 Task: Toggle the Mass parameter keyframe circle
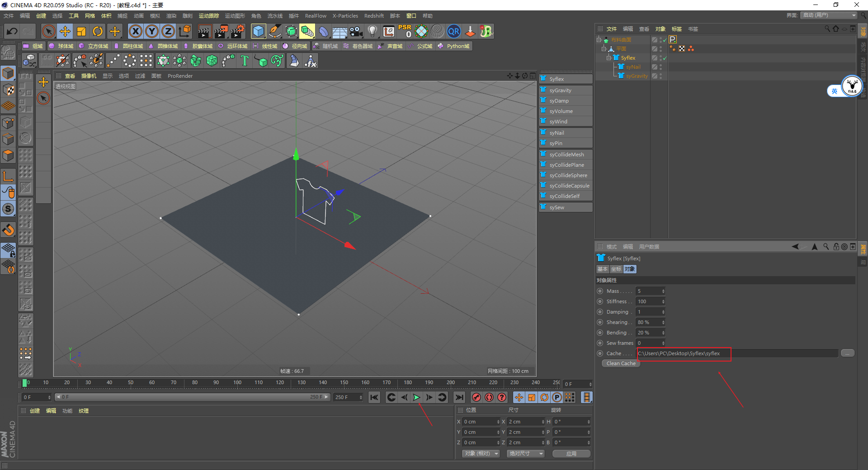click(x=600, y=291)
